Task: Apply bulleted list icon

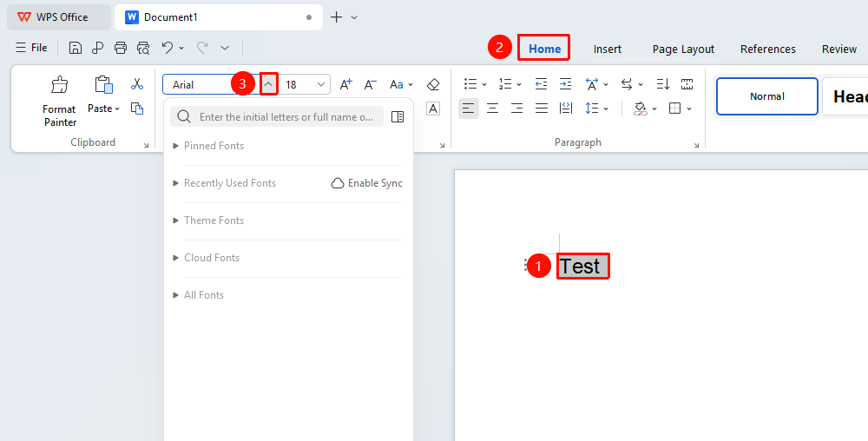Action: point(470,84)
